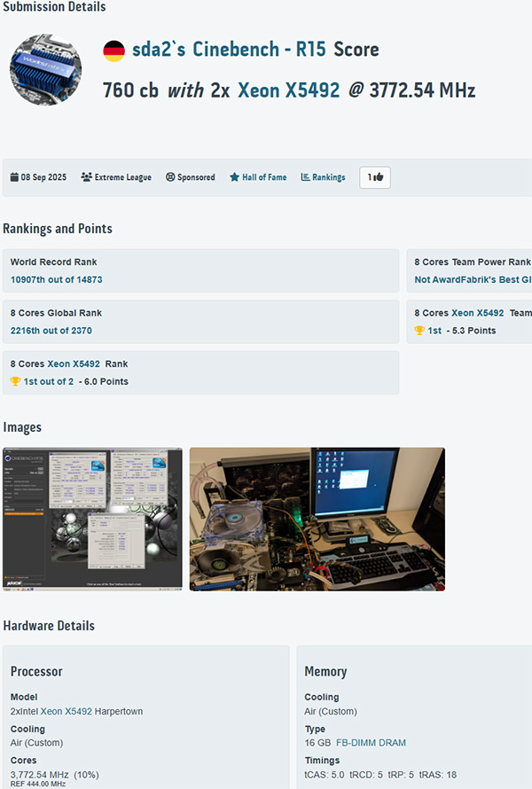This screenshot has width=532, height=789.
Task: Select the 3,772.54 MHz (10%) cores value
Action: coord(55,775)
